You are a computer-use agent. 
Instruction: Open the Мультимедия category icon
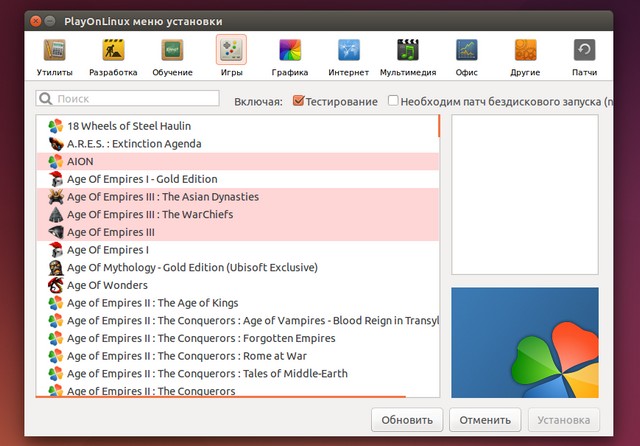click(x=408, y=50)
